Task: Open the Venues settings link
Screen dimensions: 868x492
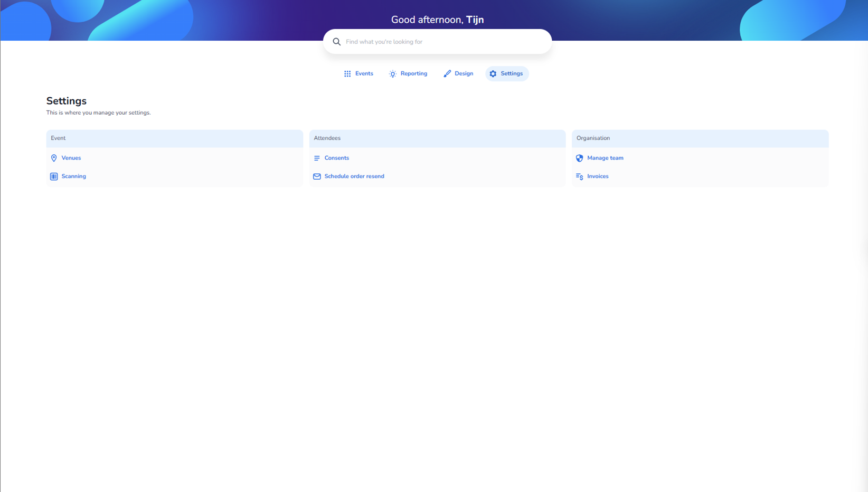Action: pos(71,158)
